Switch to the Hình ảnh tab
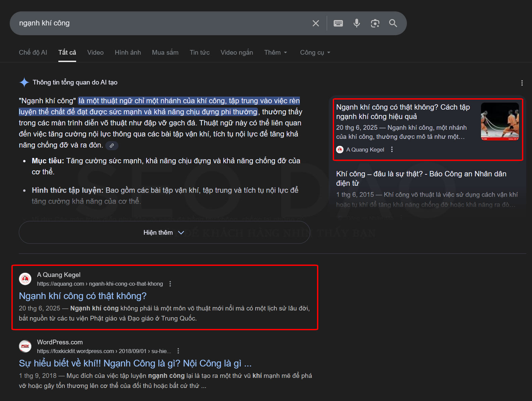 pyautogui.click(x=128, y=53)
